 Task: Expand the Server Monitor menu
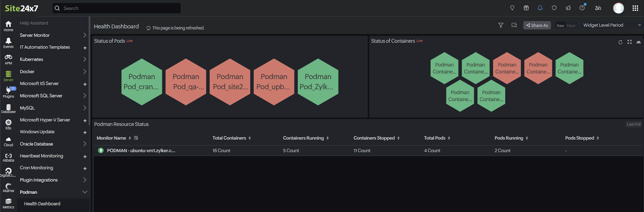pyautogui.click(x=85, y=35)
